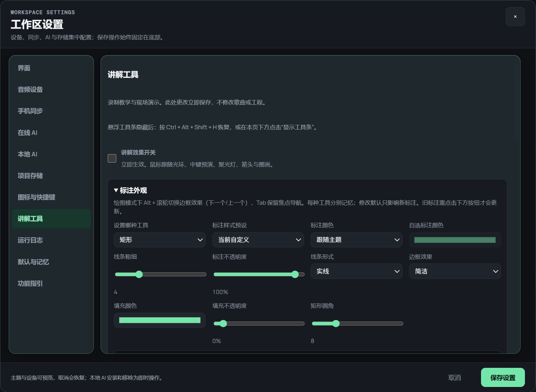This screenshot has width=536, height=392.
Task: Pick a color from 自选标注颜色 swatch
Action: (x=455, y=240)
